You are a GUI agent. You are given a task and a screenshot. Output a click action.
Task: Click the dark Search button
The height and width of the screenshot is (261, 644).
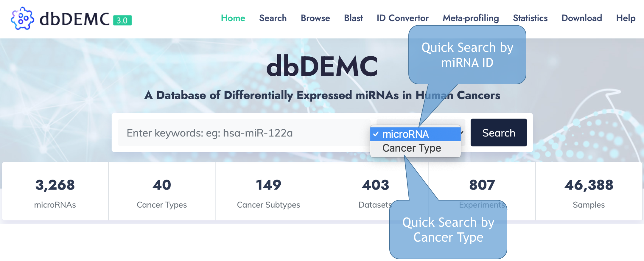[499, 133]
